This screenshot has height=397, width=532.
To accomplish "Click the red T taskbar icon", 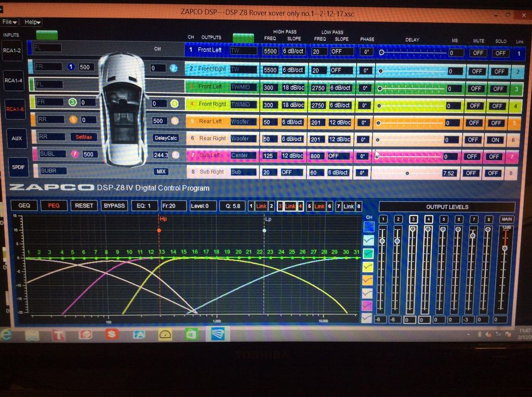I will pos(58,335).
